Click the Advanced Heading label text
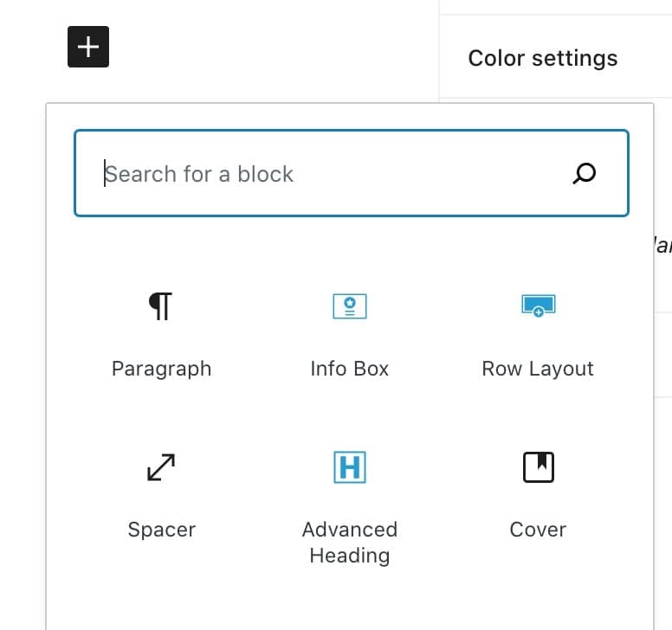The height and width of the screenshot is (630, 672). [x=350, y=543]
